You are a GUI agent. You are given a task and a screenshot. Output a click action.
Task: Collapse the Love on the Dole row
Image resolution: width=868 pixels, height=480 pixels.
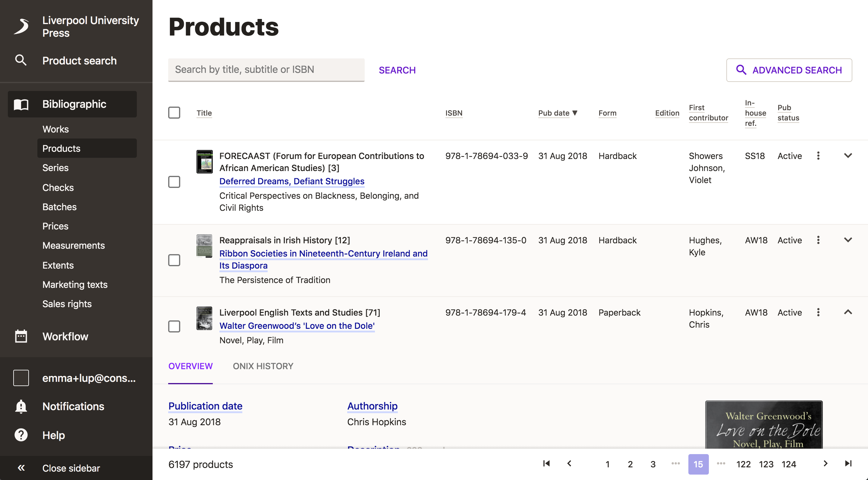(x=848, y=312)
